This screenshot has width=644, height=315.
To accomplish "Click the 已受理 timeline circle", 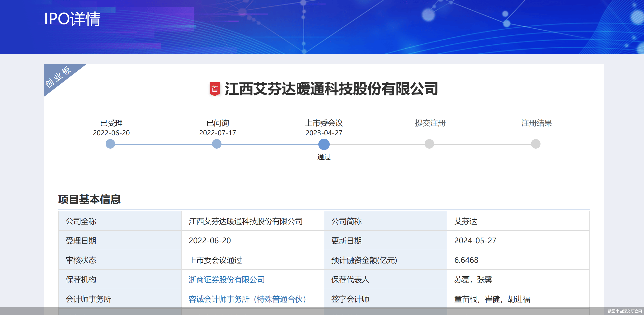I will (x=110, y=144).
